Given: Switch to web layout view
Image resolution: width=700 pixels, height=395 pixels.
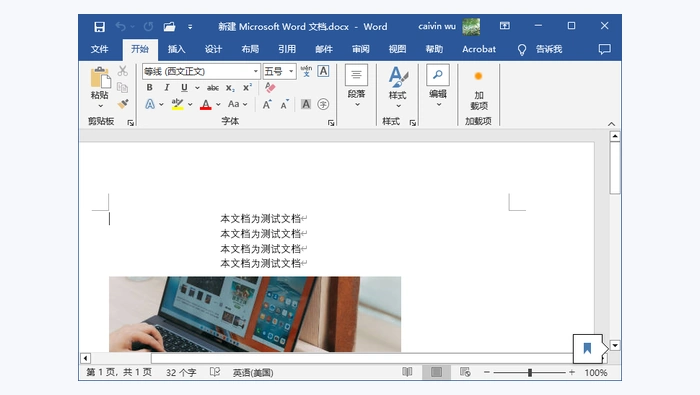Looking at the screenshot, I should click(465, 372).
